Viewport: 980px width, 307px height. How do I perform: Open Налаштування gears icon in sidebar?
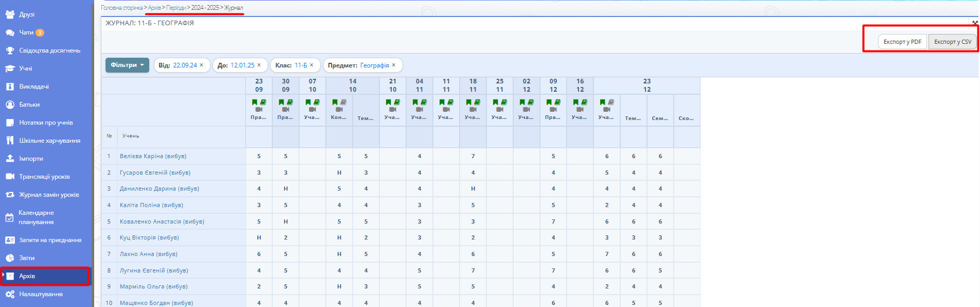coord(10,294)
